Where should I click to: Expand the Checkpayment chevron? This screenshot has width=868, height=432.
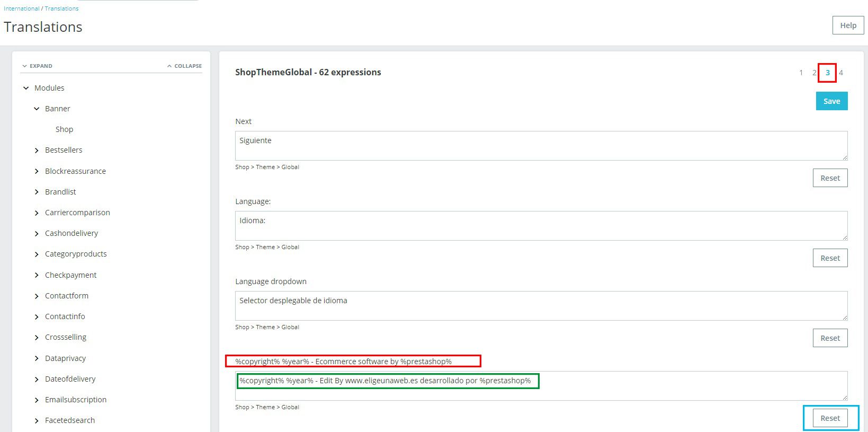click(37, 275)
